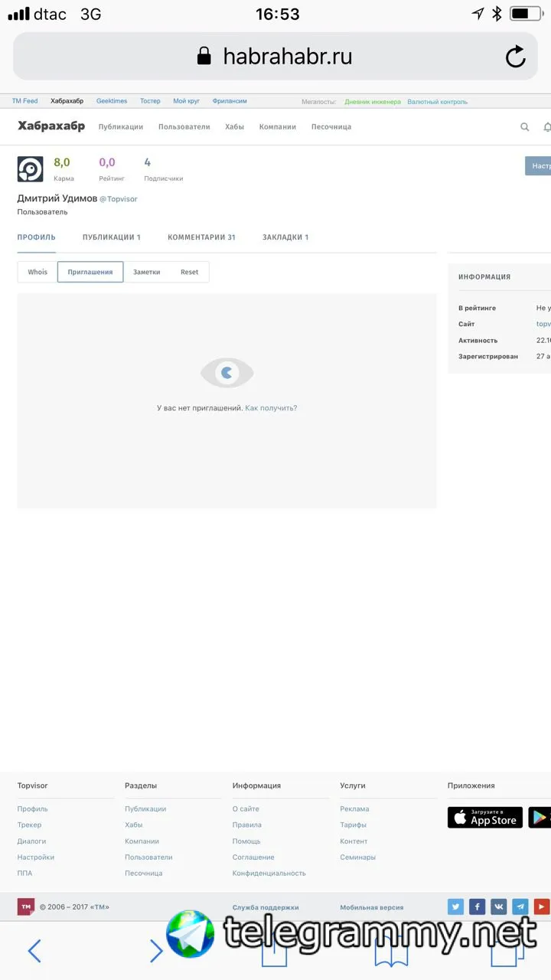Click the 4 Подписчики counter
The image size is (551, 980).
(163, 169)
